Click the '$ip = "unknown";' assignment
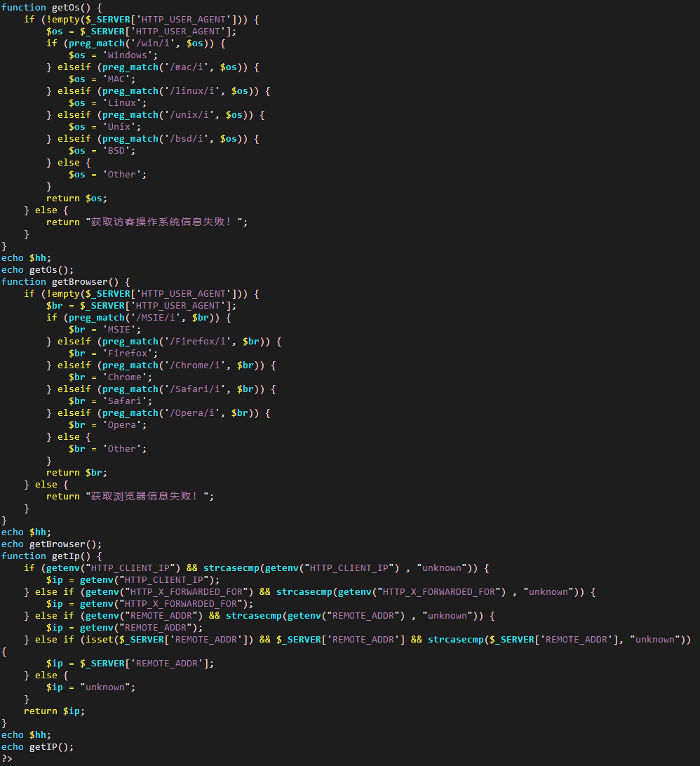Viewport: 700px width, 766px height. tap(90, 687)
